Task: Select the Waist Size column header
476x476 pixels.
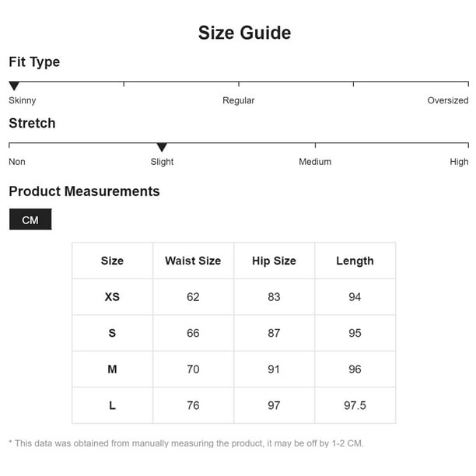Action: click(x=193, y=261)
